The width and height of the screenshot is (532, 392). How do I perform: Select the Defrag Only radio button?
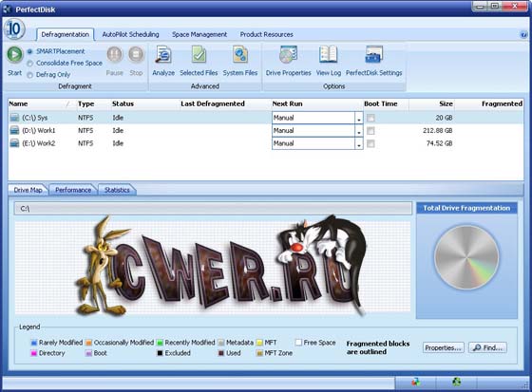[29, 75]
